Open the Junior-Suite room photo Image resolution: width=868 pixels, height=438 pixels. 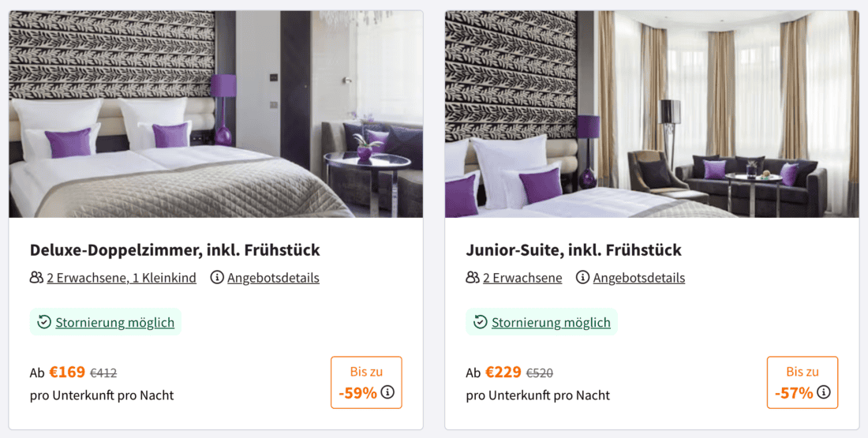click(x=652, y=114)
